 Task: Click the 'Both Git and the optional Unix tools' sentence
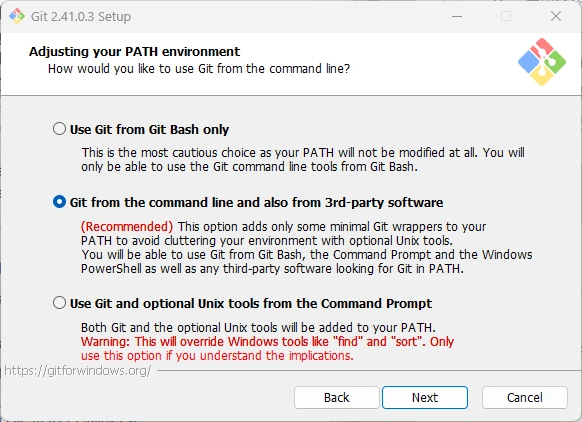tap(258, 328)
